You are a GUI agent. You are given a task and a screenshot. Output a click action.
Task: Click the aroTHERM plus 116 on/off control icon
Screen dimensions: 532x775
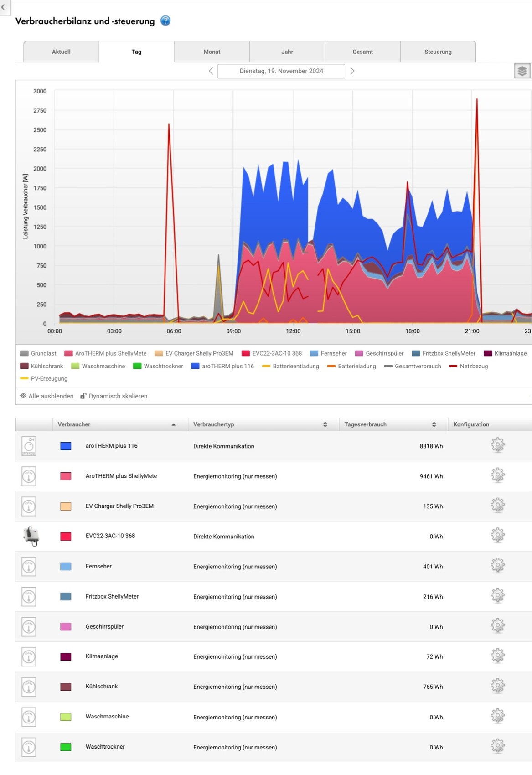point(29,446)
